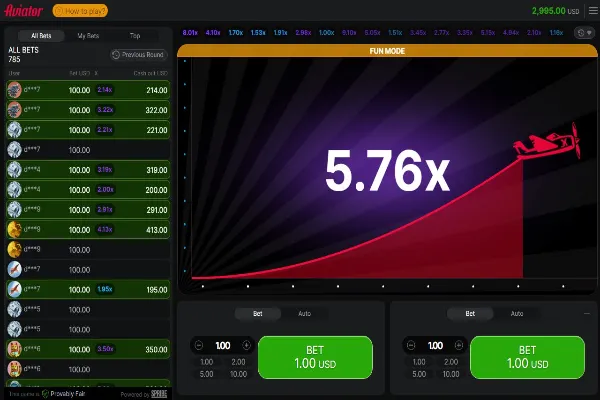Switch to the My Bets tab
The height and width of the screenshot is (400, 600).
coord(88,36)
